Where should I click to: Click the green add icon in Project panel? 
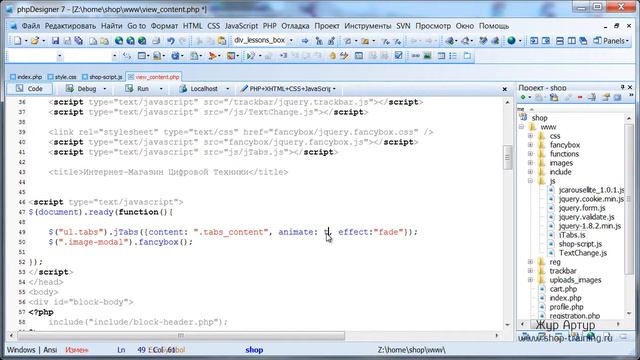pos(523,97)
